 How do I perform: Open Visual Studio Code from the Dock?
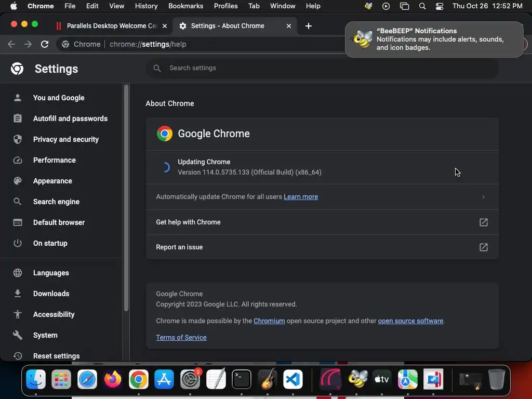point(293,379)
